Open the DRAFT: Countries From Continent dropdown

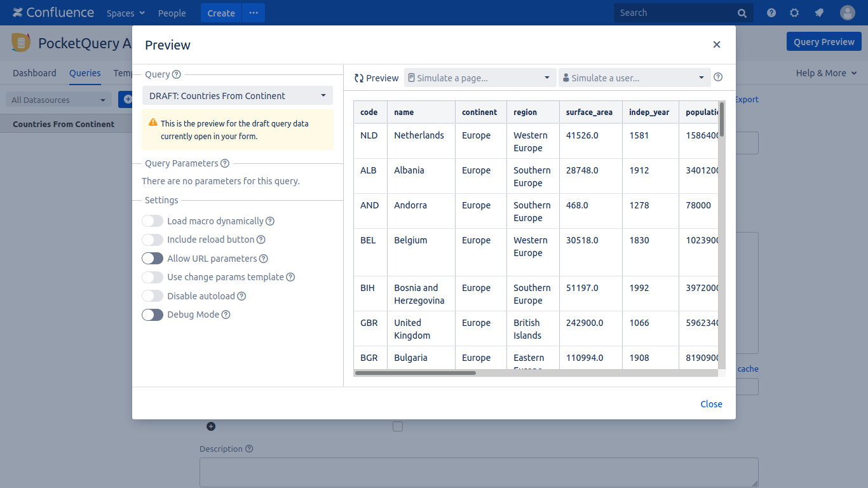(238, 96)
